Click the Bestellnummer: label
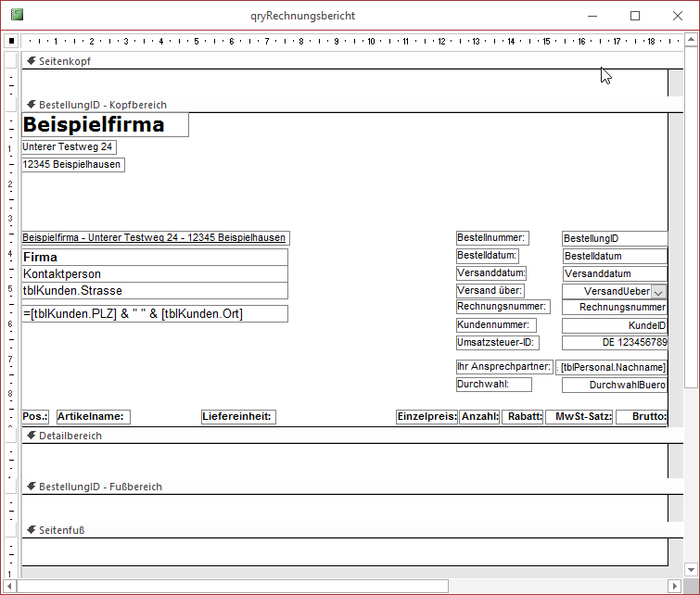The image size is (700, 595). [492, 238]
